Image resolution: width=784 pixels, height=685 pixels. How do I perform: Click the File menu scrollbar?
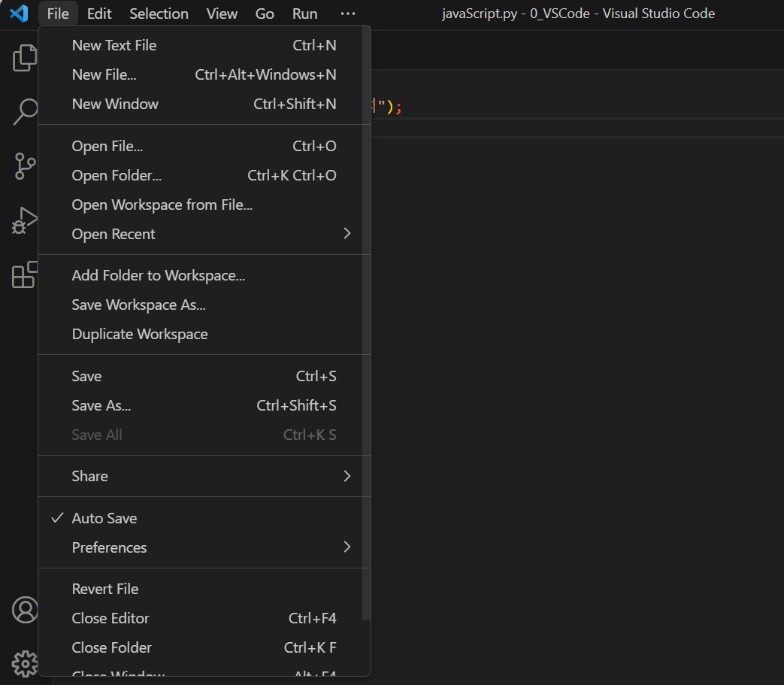coord(367,323)
